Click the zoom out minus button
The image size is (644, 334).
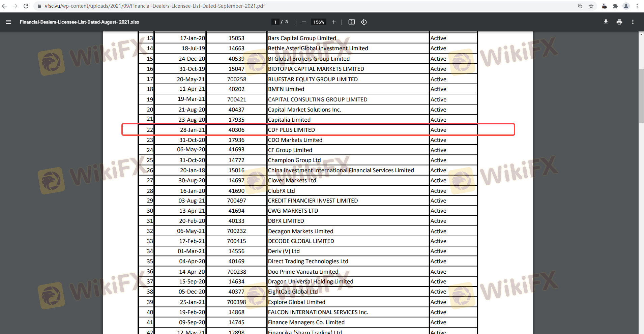[x=303, y=22]
